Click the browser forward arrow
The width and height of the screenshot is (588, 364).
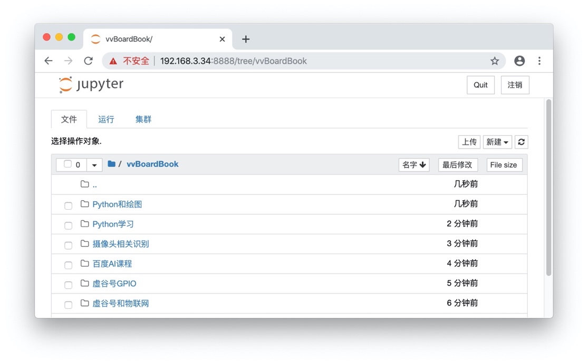point(68,61)
